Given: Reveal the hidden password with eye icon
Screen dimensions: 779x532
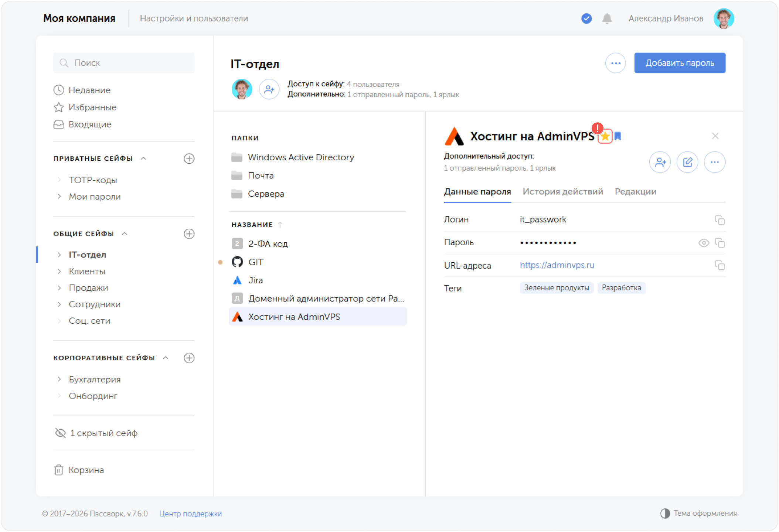Looking at the screenshot, I should [704, 243].
